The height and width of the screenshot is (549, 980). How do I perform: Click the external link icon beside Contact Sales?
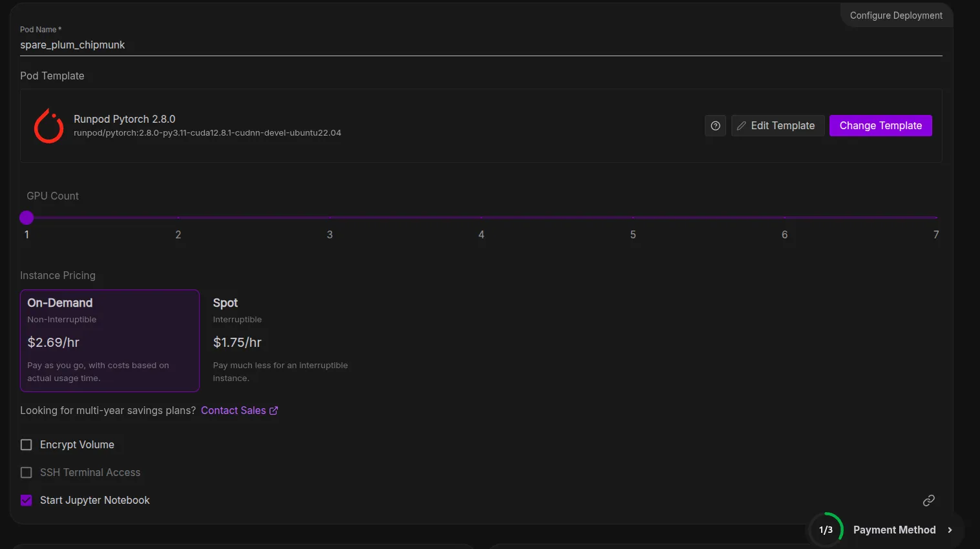tap(274, 411)
